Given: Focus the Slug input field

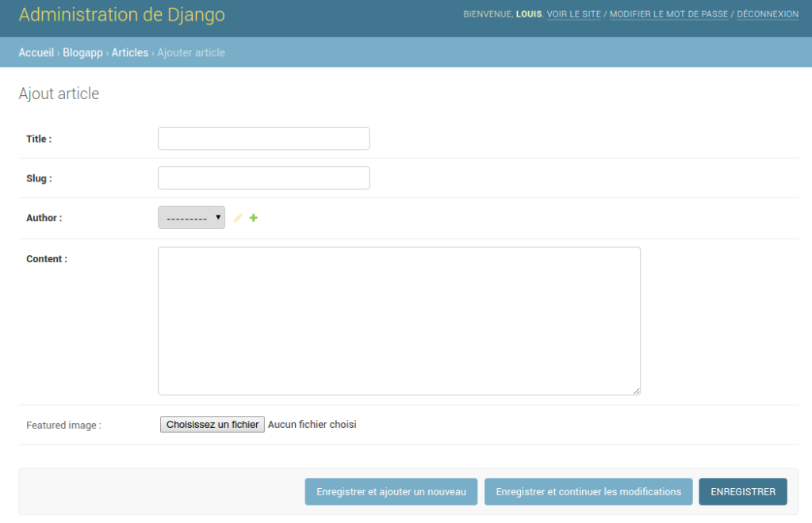Looking at the screenshot, I should tap(263, 178).
